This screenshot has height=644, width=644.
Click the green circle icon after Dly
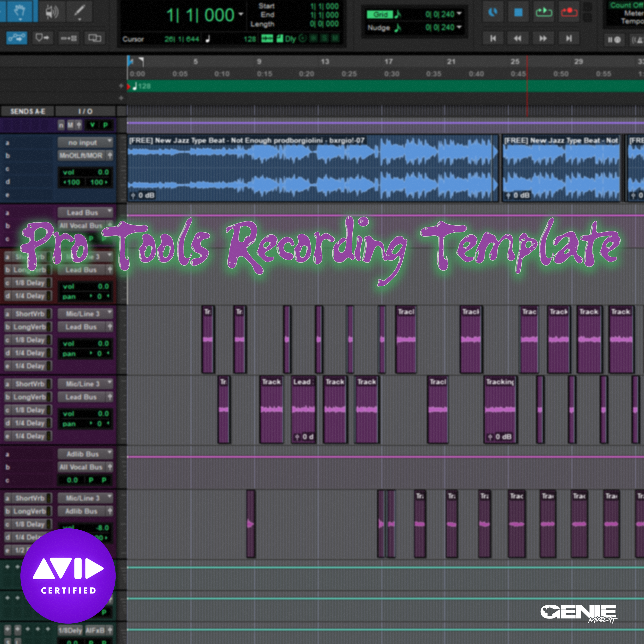point(303,39)
